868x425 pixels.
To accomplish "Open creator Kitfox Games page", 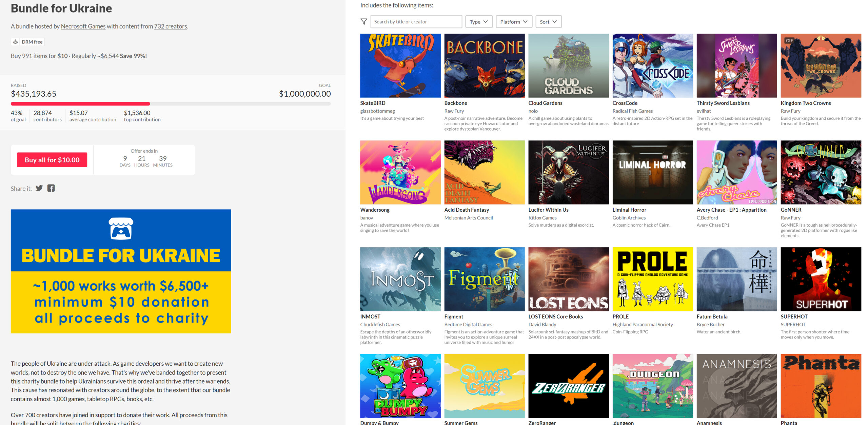I will point(542,218).
